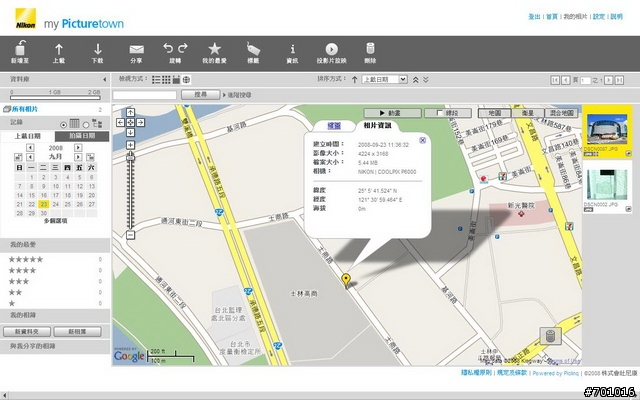Click the yellow photo marker pin on map
The height and width of the screenshot is (400, 640).
pos(346,280)
